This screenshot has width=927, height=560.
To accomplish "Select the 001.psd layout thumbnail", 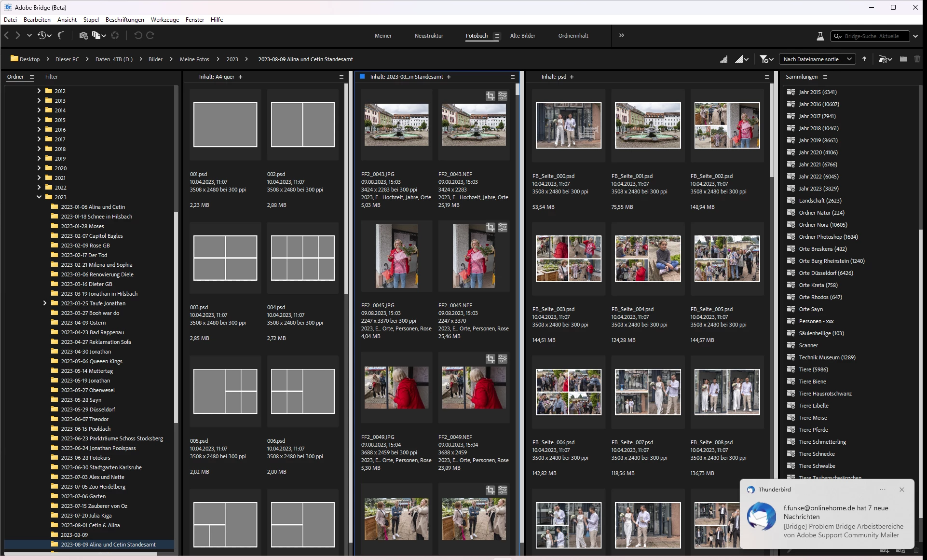I will click(225, 124).
